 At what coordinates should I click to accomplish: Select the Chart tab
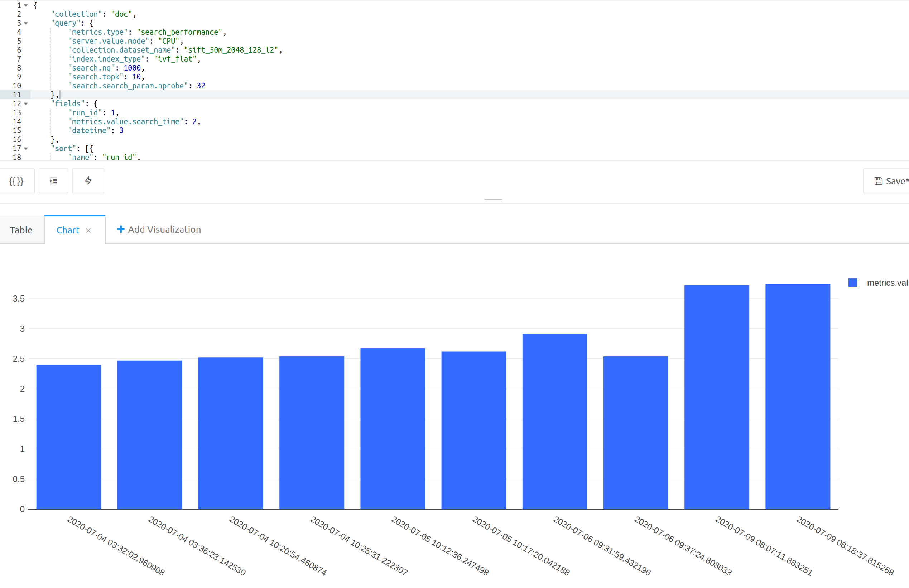[x=68, y=230]
